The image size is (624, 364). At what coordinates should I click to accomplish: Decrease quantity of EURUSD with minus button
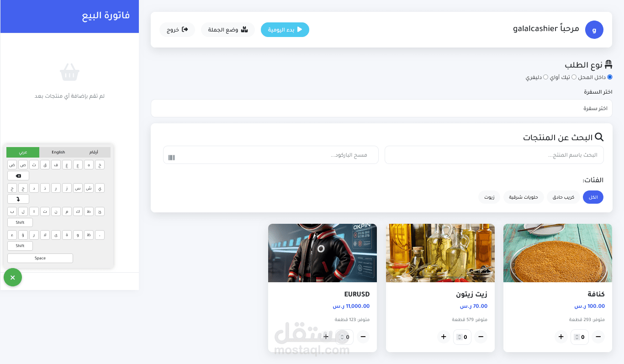pyautogui.click(x=363, y=337)
